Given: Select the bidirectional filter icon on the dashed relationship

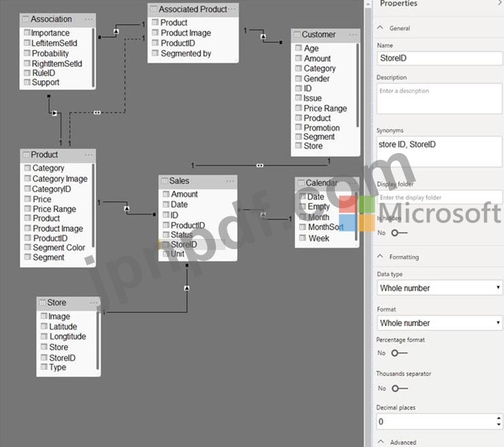Looking at the screenshot, I should [x=97, y=112].
